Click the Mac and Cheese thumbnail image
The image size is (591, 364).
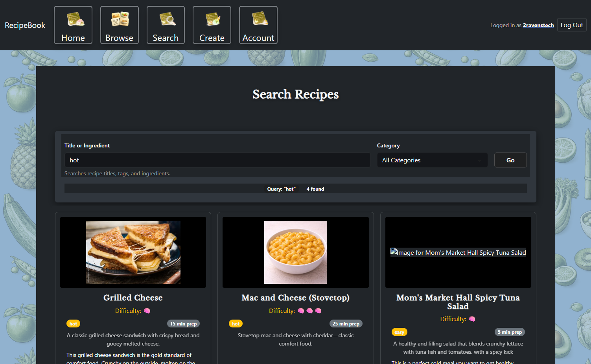click(295, 252)
